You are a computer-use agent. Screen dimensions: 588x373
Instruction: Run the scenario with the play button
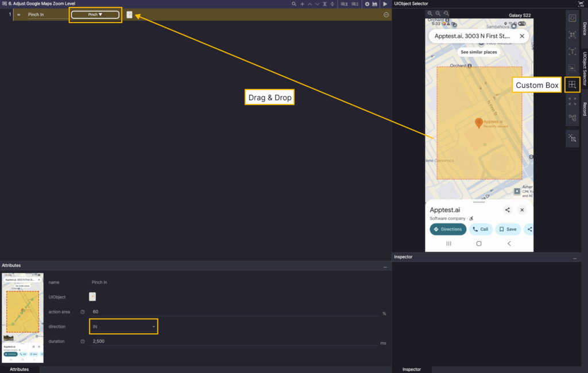(x=385, y=4)
